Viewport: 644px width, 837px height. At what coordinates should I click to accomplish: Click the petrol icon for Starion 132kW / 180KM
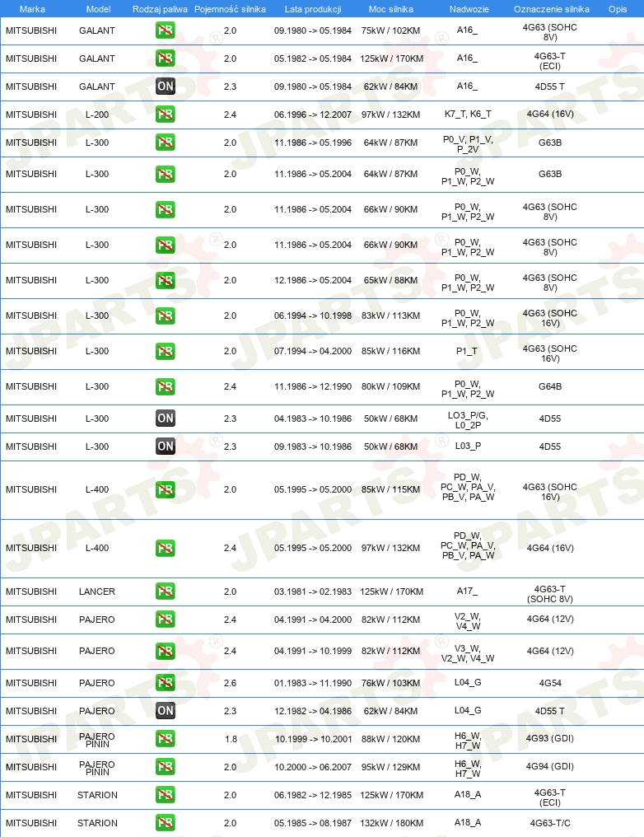(x=166, y=823)
